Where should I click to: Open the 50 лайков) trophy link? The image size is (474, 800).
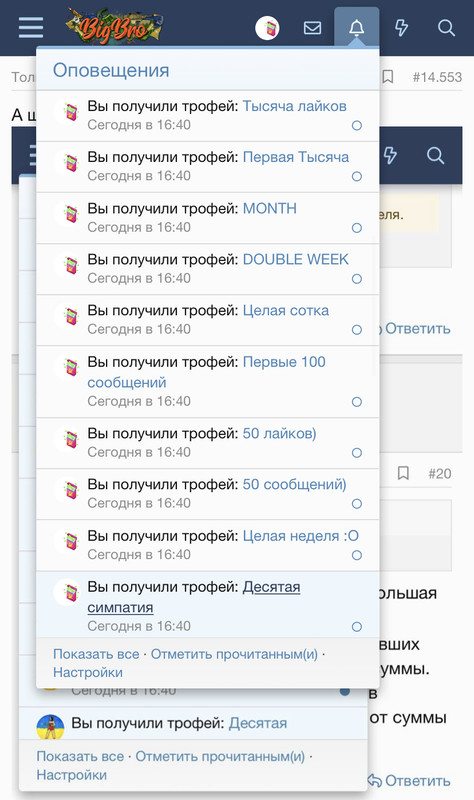coord(279,433)
